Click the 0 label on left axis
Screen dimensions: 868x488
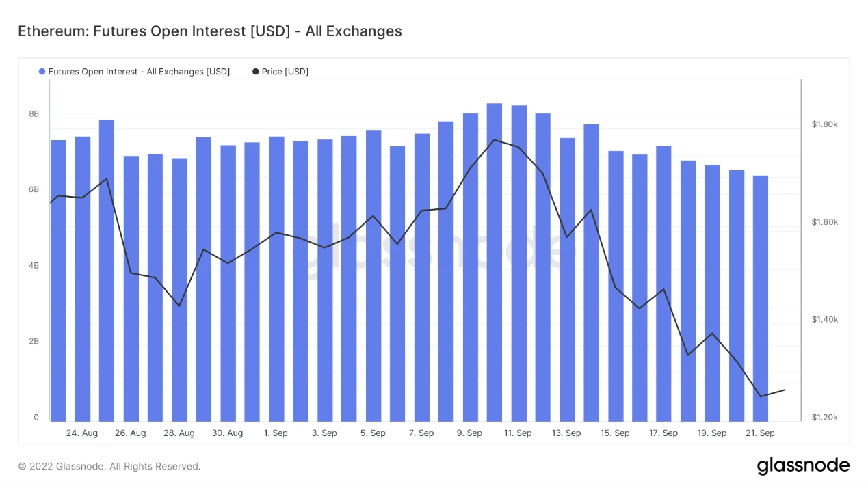36,418
